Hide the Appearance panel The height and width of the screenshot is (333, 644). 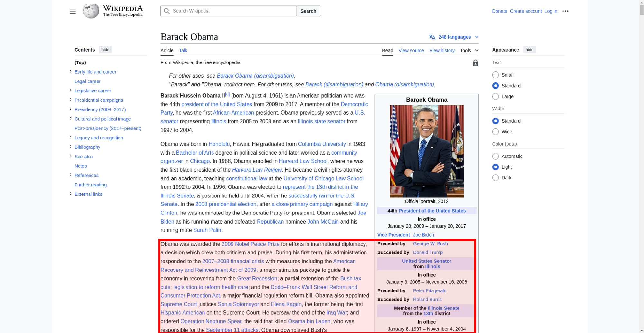[x=529, y=50]
